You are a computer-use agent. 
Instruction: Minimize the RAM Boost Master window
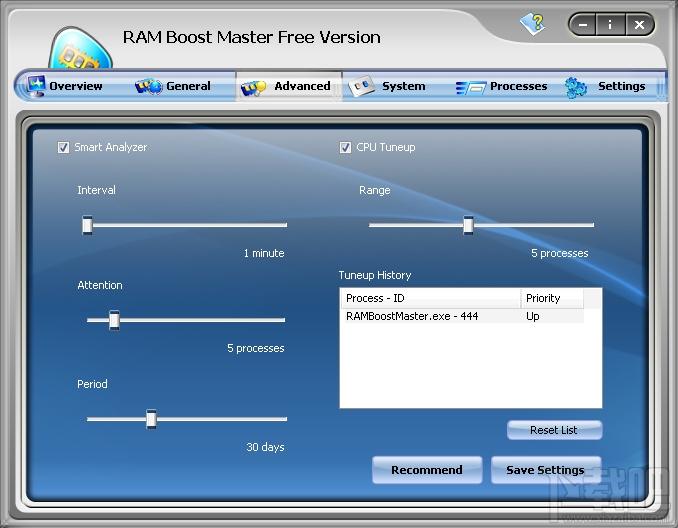pos(583,25)
